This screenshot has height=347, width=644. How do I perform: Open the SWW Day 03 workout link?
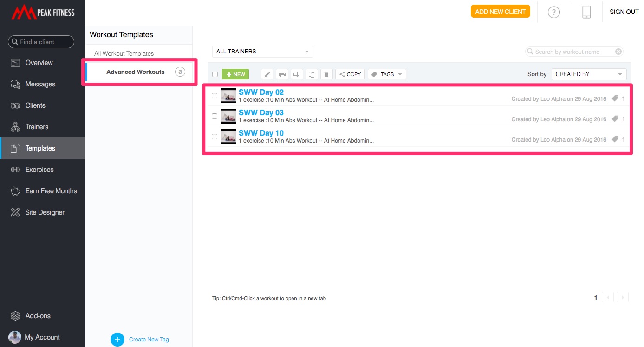(261, 112)
